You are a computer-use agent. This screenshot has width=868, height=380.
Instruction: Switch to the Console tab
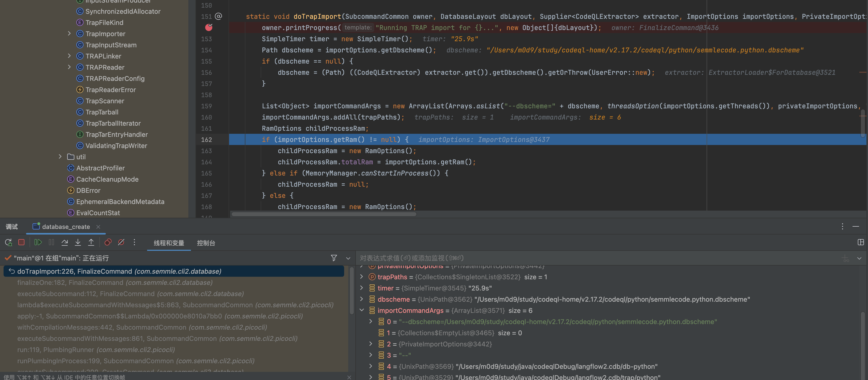point(206,243)
